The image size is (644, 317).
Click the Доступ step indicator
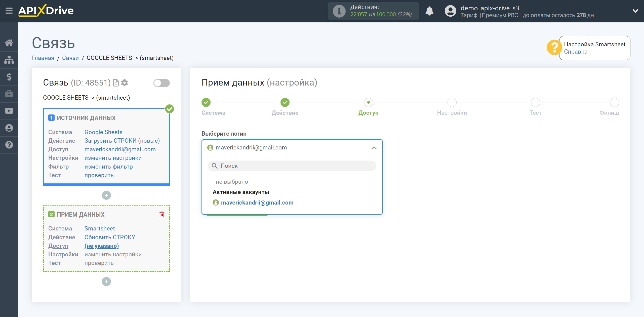(x=368, y=102)
